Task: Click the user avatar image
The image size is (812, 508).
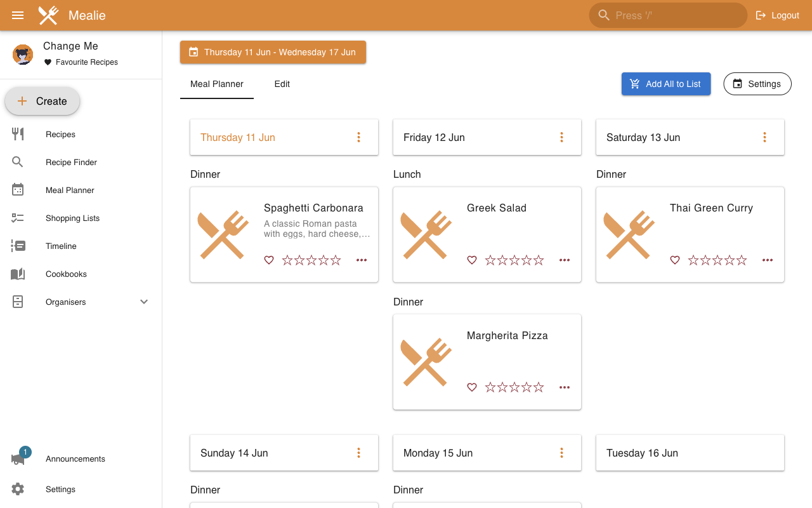Action: coord(23,55)
